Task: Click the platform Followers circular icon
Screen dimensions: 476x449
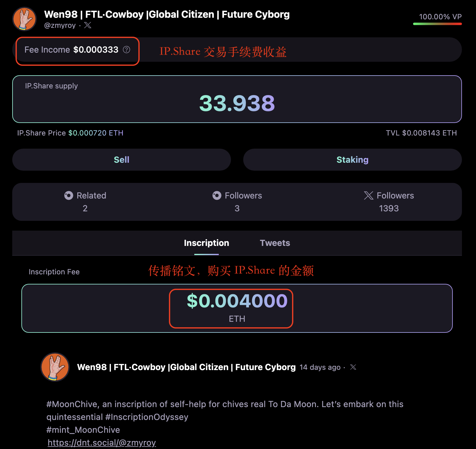Action: pyautogui.click(x=217, y=195)
